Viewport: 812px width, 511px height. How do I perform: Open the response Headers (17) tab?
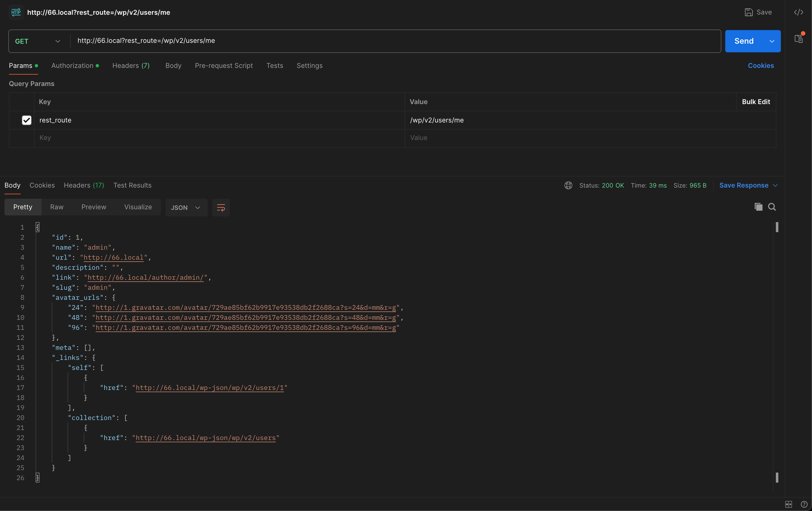[84, 185]
